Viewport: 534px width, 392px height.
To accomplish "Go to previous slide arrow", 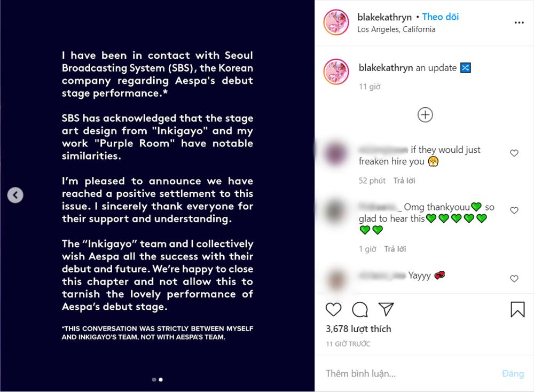I will (15, 195).
